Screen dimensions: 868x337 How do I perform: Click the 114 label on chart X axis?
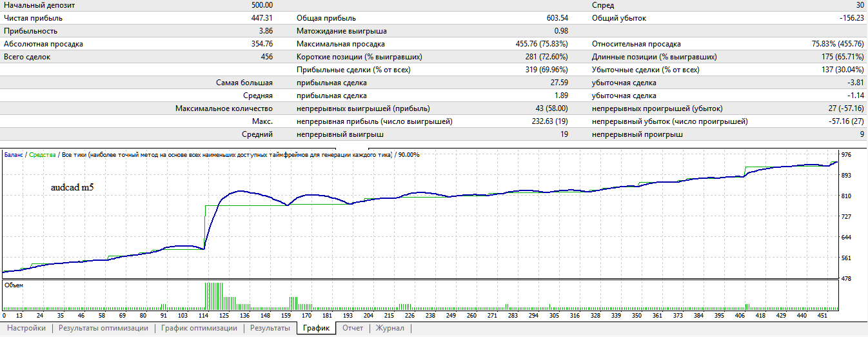(x=205, y=316)
